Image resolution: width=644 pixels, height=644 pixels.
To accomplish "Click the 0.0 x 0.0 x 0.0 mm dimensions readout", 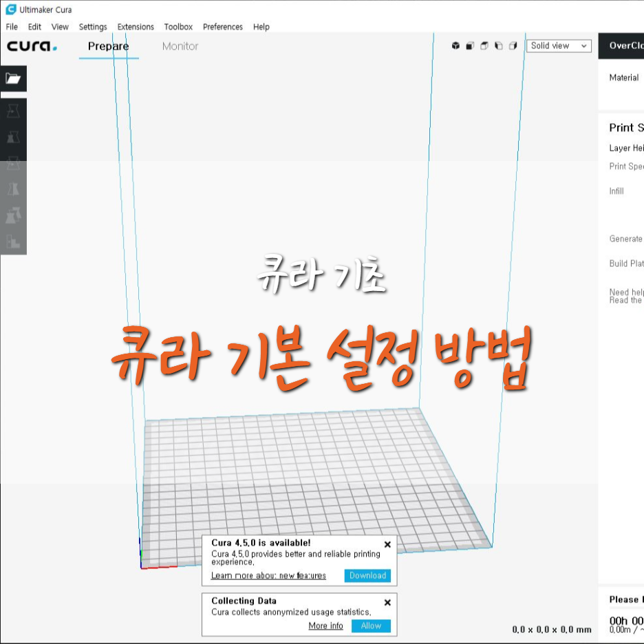I will pyautogui.click(x=552, y=630).
